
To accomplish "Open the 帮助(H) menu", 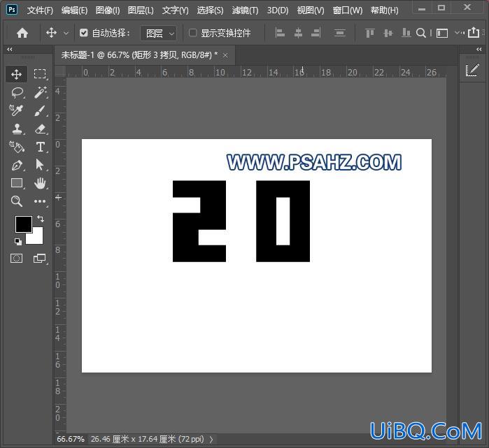I will click(x=384, y=10).
